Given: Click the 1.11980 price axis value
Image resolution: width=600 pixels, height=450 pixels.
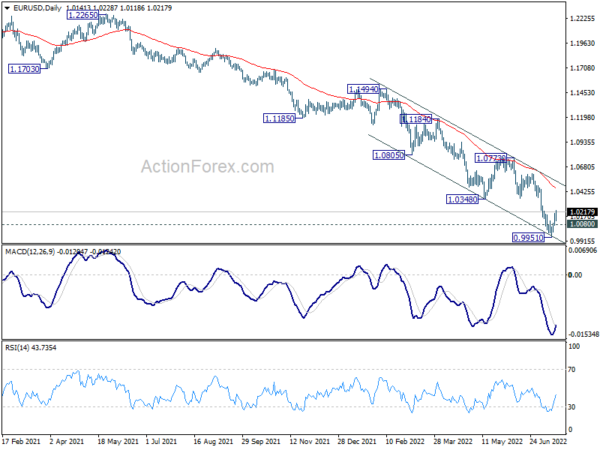Looking at the screenshot, I should click(x=582, y=117).
